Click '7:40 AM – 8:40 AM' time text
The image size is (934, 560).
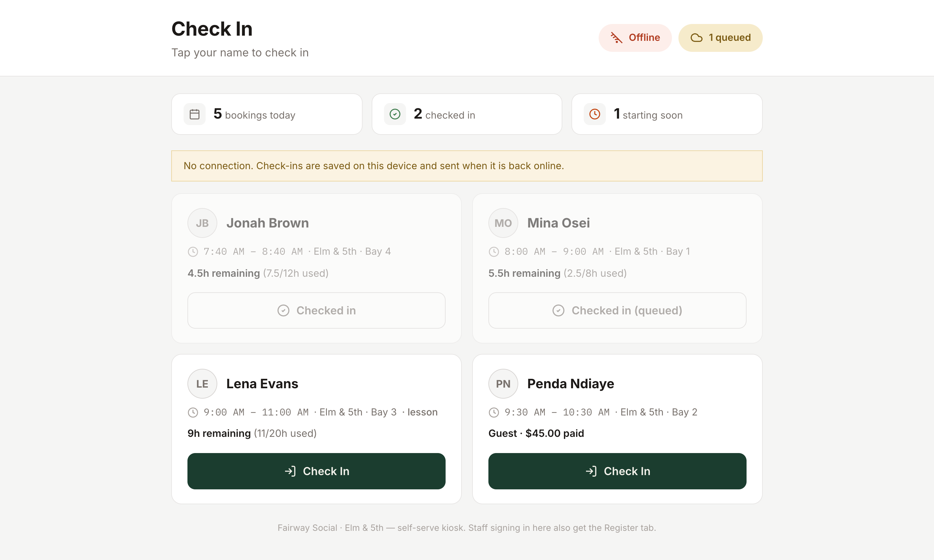point(253,252)
